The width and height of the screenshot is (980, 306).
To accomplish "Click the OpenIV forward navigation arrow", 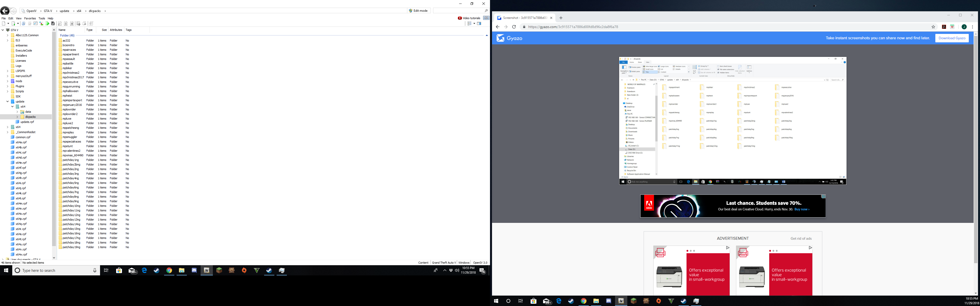I will click(x=13, y=11).
